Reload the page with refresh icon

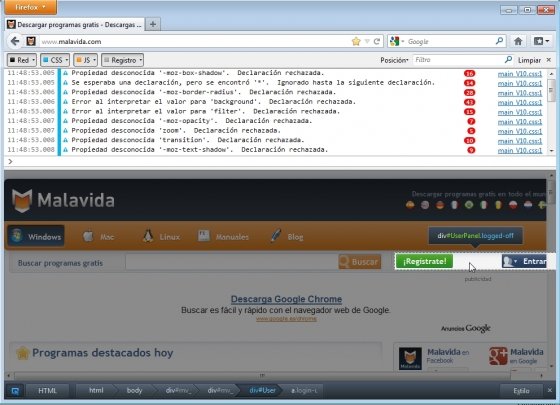pos(376,41)
